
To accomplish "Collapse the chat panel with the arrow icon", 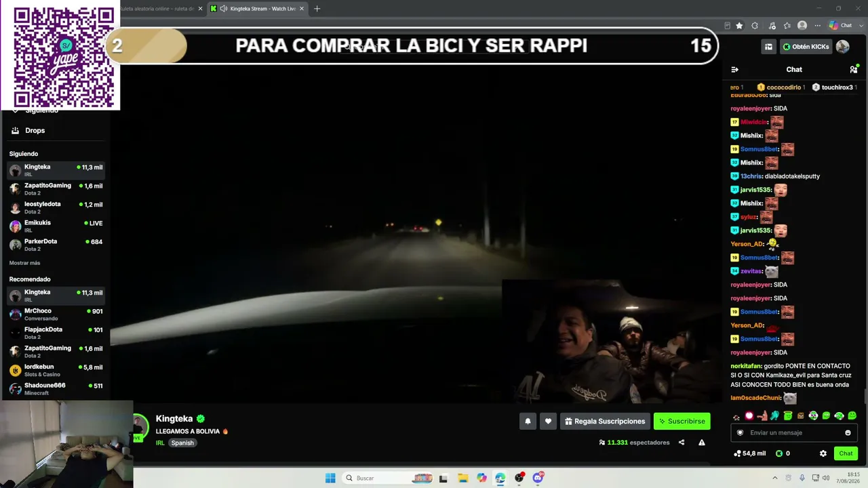I will 734,69.
